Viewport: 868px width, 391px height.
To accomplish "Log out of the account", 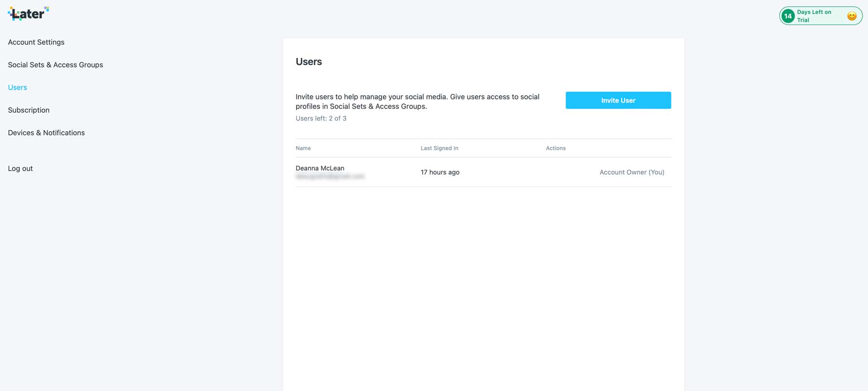I will 20,168.
